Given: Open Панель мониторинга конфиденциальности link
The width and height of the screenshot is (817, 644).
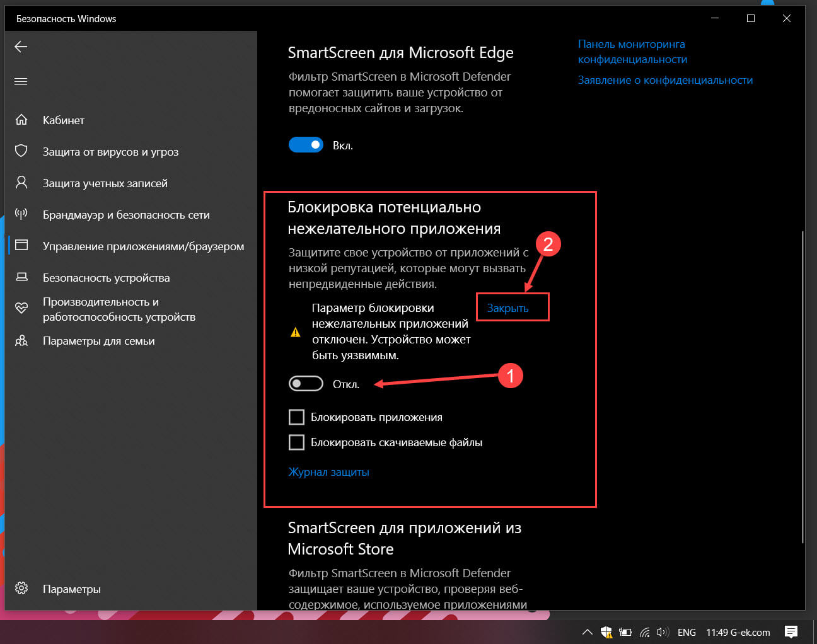Looking at the screenshot, I should (632, 52).
